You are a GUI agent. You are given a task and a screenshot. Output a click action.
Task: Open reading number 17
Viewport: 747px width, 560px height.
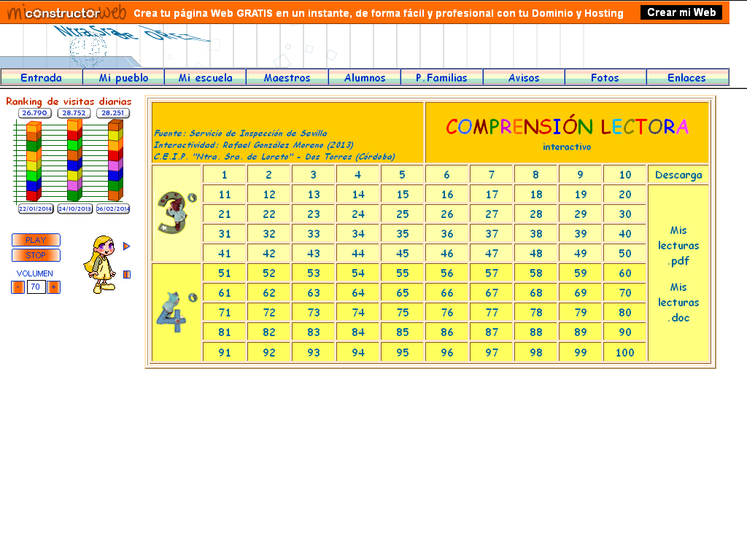coord(491,194)
